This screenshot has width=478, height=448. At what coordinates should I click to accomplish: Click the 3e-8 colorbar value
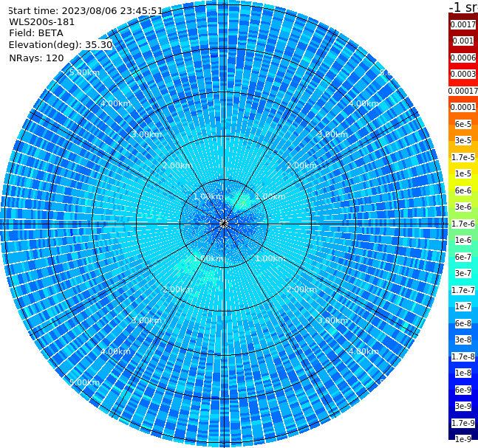click(x=463, y=340)
